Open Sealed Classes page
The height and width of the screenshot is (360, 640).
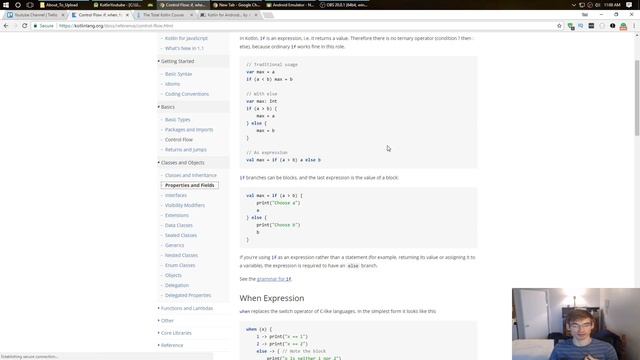coord(181,235)
